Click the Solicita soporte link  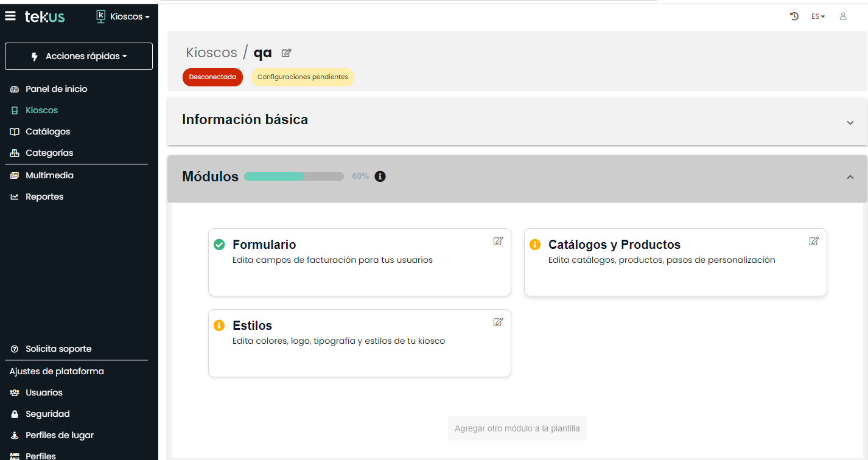[58, 349]
